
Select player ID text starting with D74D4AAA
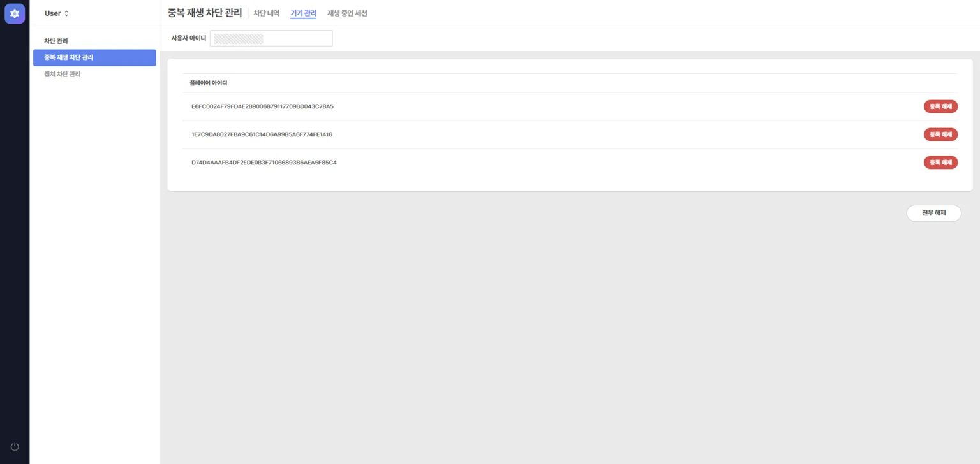tap(264, 163)
